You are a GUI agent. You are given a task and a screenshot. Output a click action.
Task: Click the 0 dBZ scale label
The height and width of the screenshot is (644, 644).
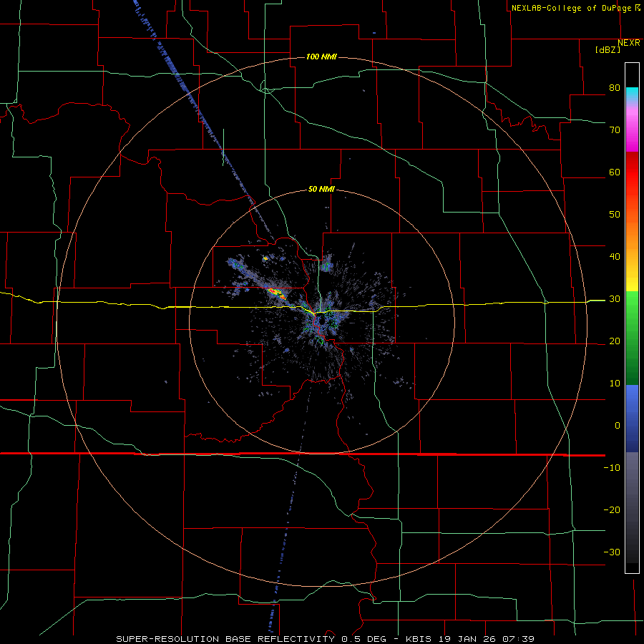pyautogui.click(x=618, y=426)
